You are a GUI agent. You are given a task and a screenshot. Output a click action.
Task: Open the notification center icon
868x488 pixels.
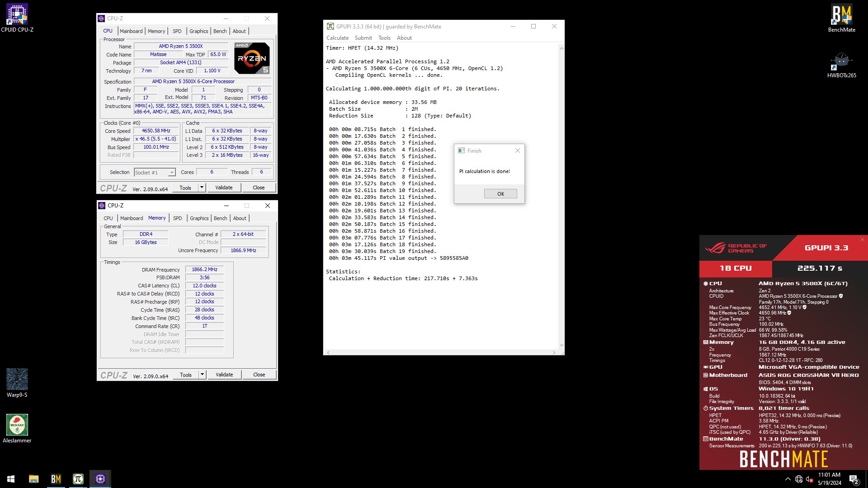coord(854,479)
